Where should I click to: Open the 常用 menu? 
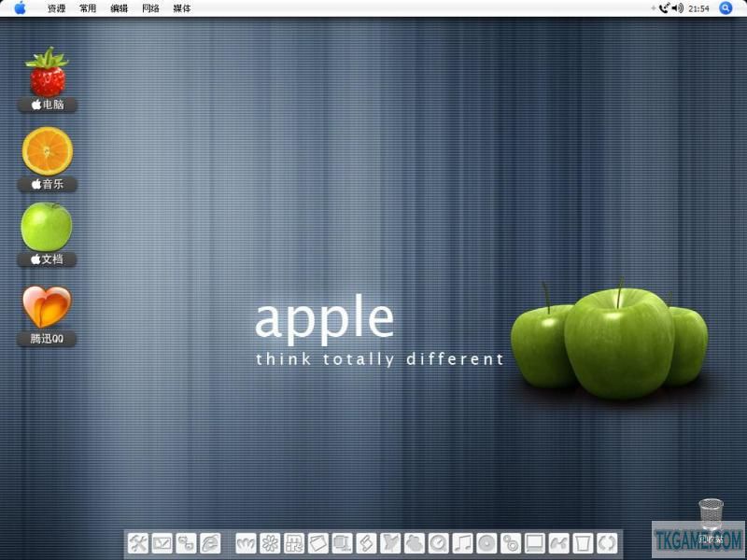pyautogui.click(x=88, y=8)
